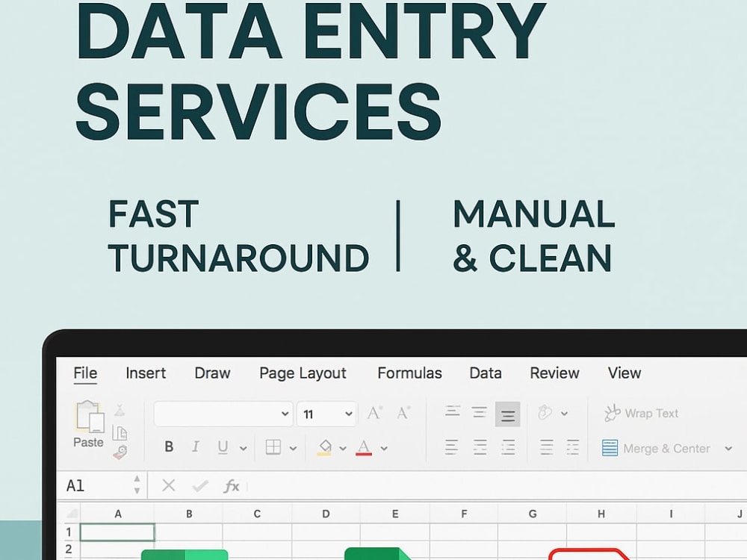Select the Format Painter icon
The width and height of the screenshot is (747, 560).
(x=120, y=452)
